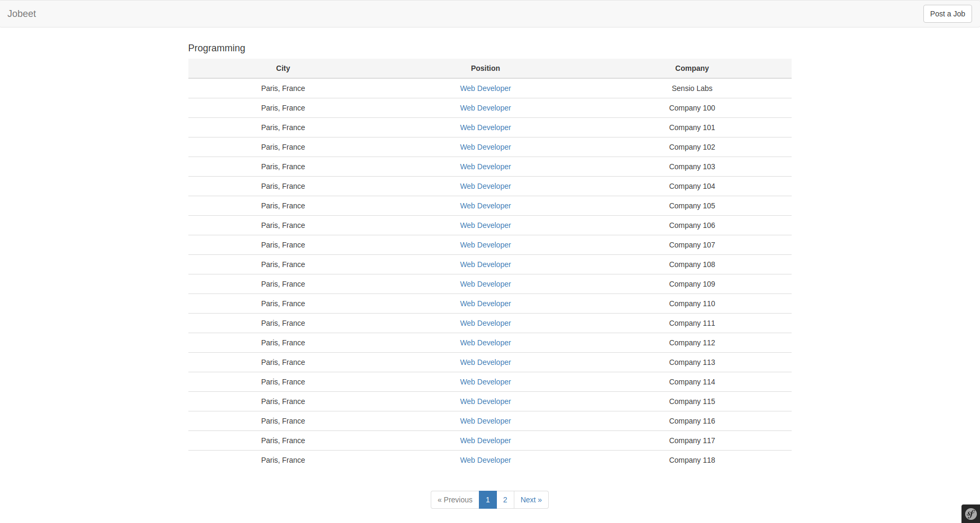
Task: Open Web Developer job at Company 117
Action: click(485, 441)
